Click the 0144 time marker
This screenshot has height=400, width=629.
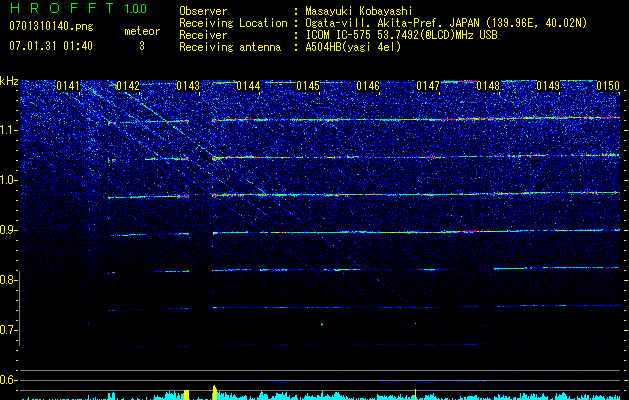coord(248,86)
